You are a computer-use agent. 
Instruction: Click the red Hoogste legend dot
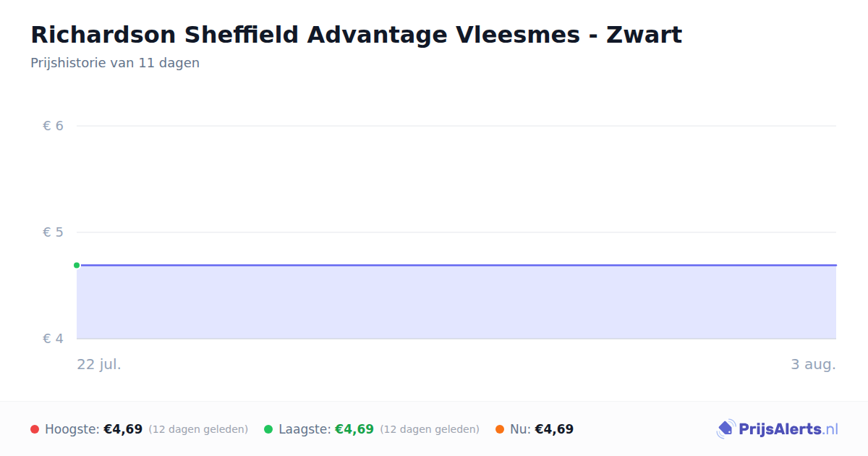pos(35,429)
